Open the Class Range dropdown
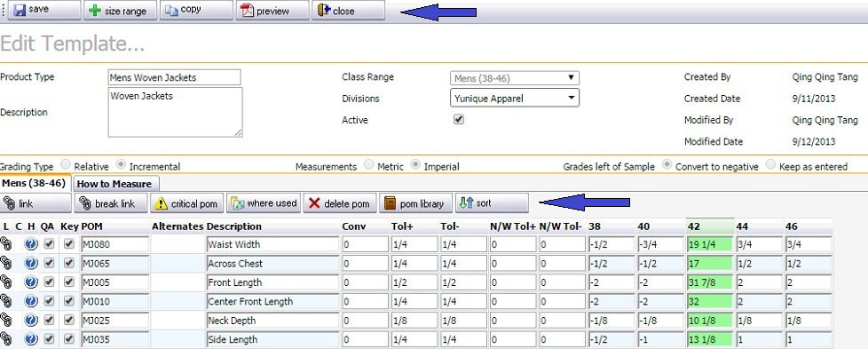This screenshot has height=349, width=868. click(x=515, y=78)
